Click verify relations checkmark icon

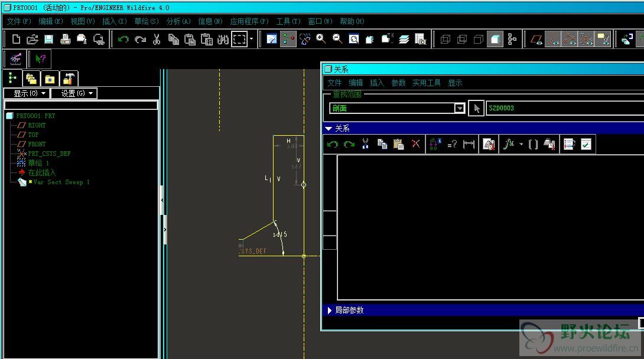pos(586,145)
